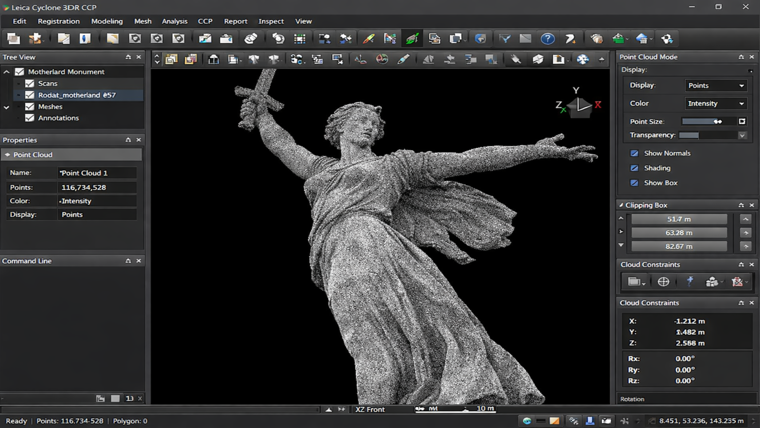Click the pin icon in viewport toolbar
This screenshot has width=760, height=428.
(516, 59)
